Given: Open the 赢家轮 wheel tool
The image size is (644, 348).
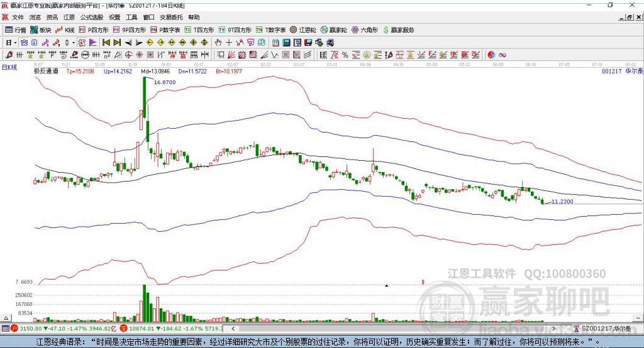Looking at the screenshot, I should point(334,30).
